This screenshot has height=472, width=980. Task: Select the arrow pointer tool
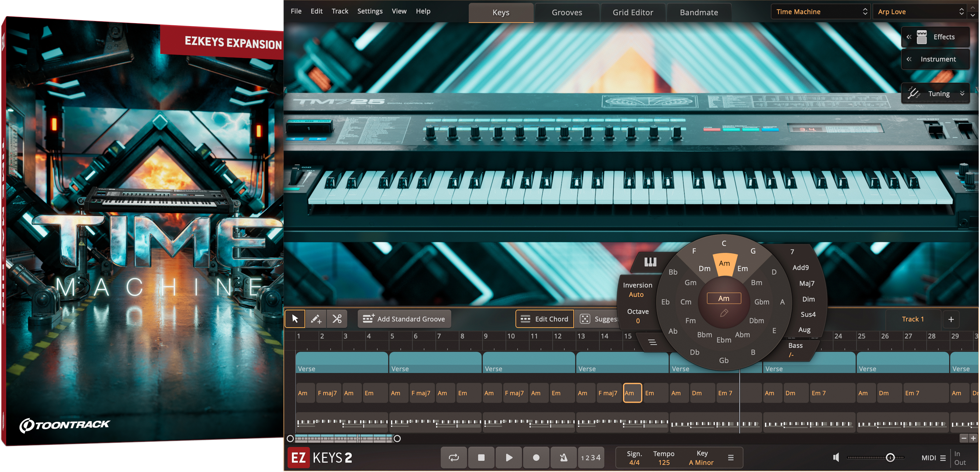[295, 319]
